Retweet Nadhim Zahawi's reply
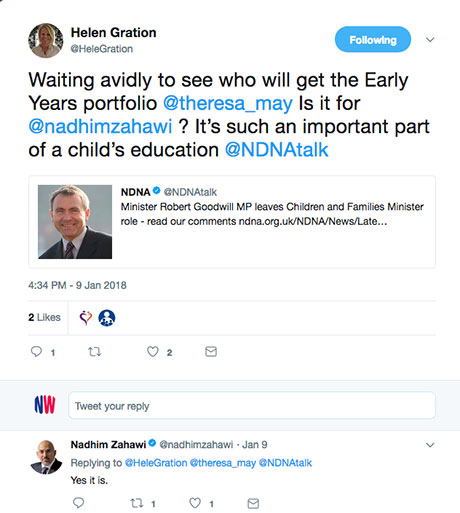 pos(136,503)
